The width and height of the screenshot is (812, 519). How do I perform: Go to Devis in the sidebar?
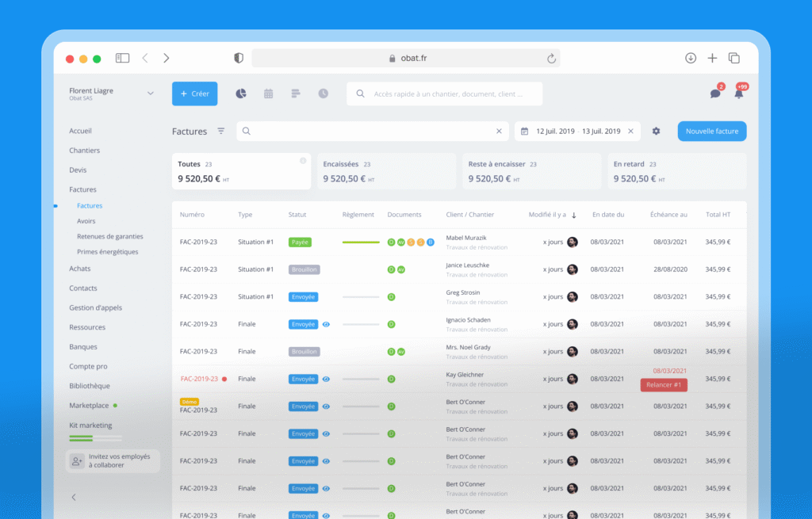tap(78, 170)
